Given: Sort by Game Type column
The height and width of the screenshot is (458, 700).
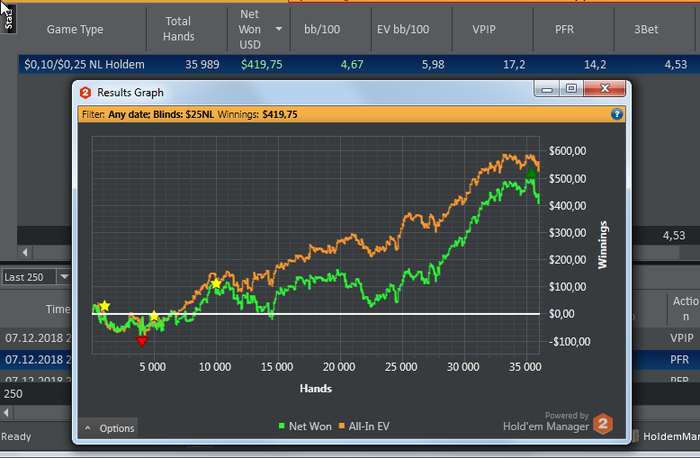Looking at the screenshot, I should coord(75,29).
